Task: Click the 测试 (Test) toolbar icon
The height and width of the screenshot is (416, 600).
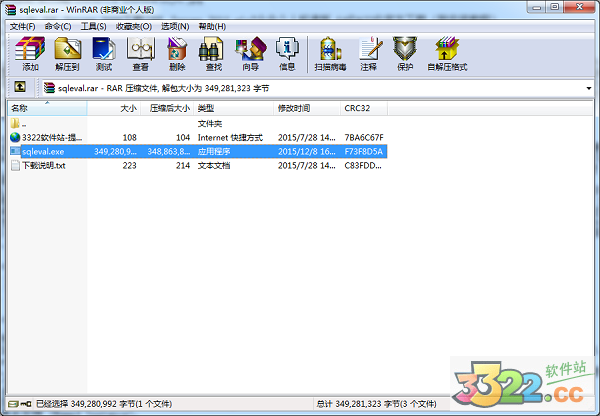Action: point(104,54)
